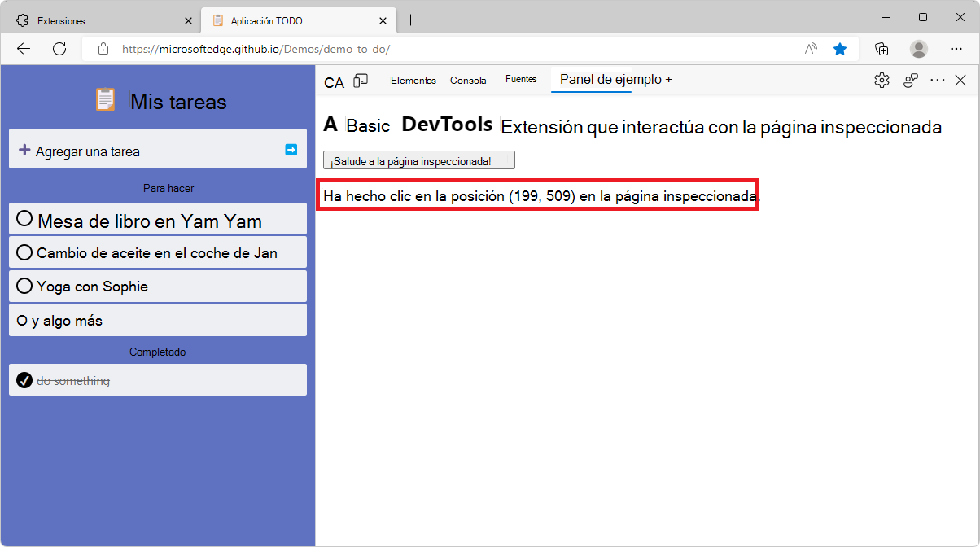Check off 'Yoga con Sophie' task

(x=24, y=286)
